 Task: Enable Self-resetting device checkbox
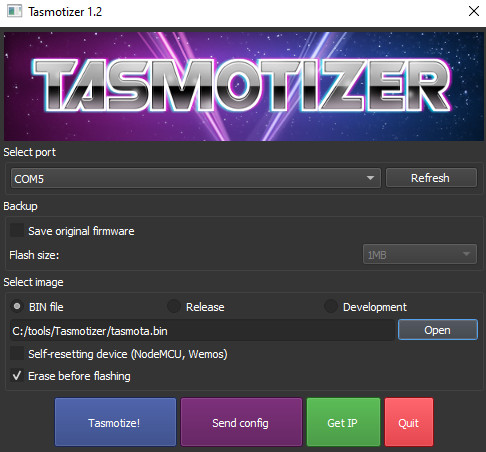(x=17, y=353)
